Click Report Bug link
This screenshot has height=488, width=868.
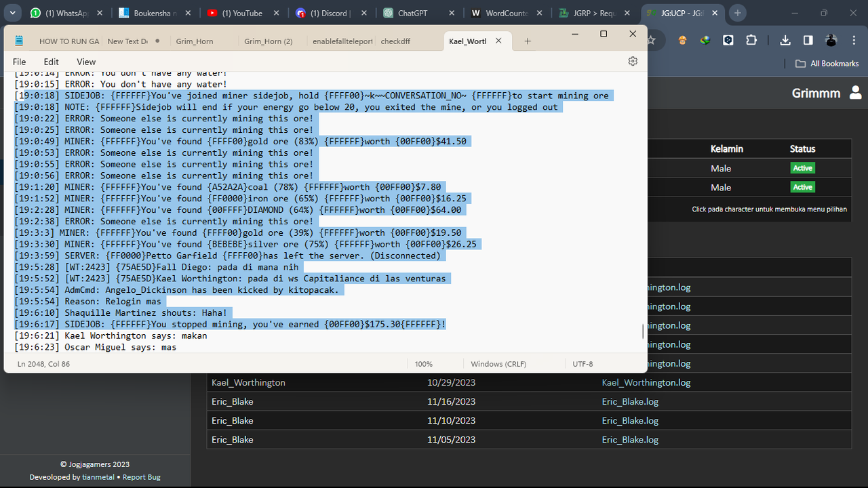(142, 477)
